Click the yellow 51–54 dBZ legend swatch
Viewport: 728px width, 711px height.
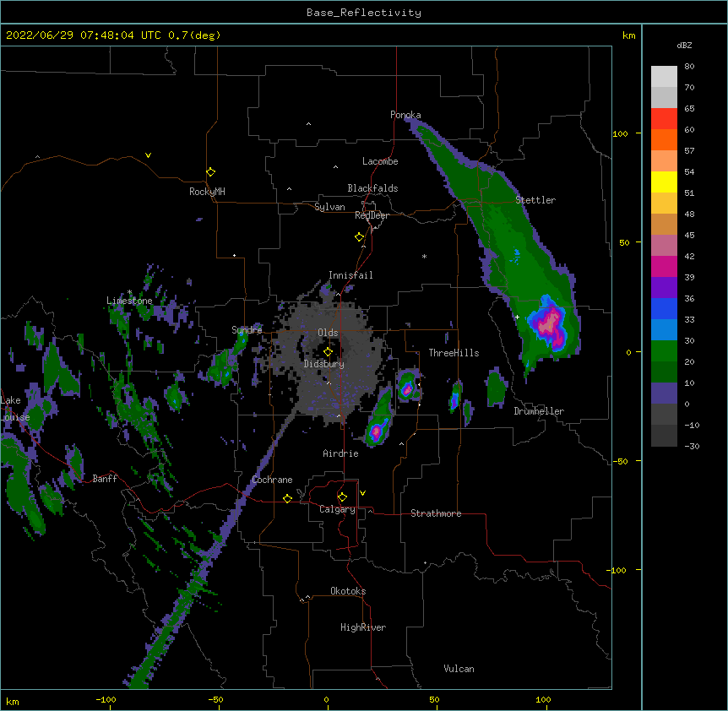[664, 182]
